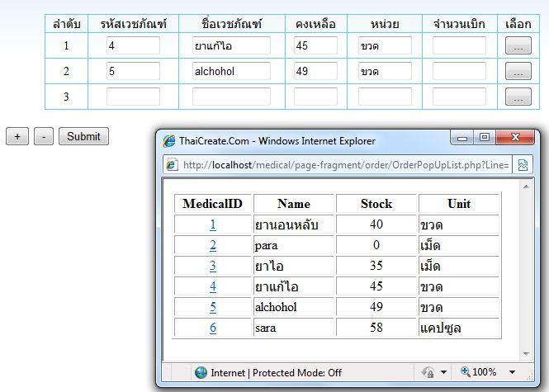The image size is (549, 392).
Task: Click the empty medical code field in row 3
Action: coord(133,97)
